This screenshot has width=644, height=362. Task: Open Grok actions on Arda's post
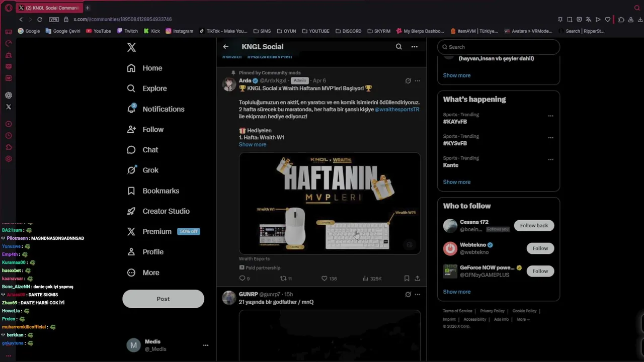(x=408, y=80)
